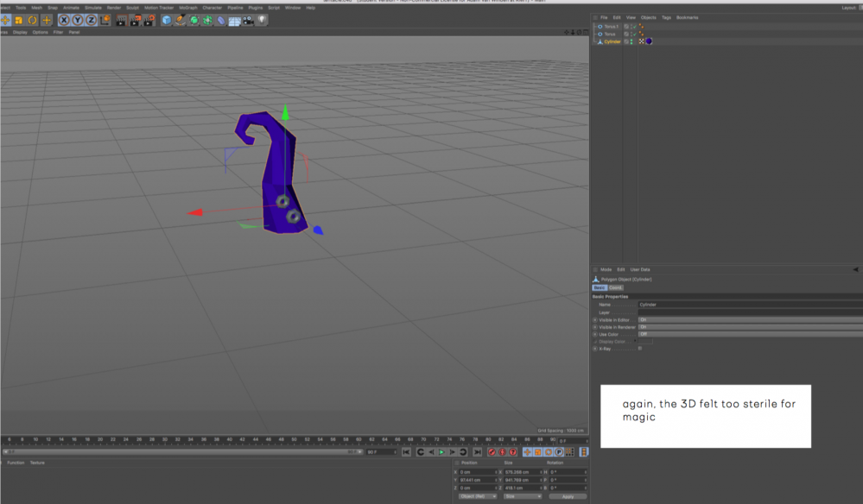Select Torus.1 in the Object Manager
Viewport: 863px width, 504px height.
click(611, 27)
